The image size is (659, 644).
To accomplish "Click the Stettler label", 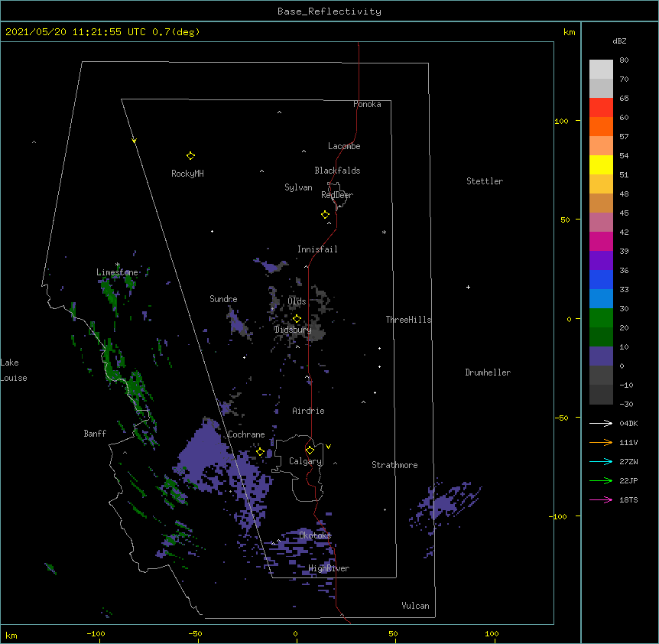I will (485, 181).
